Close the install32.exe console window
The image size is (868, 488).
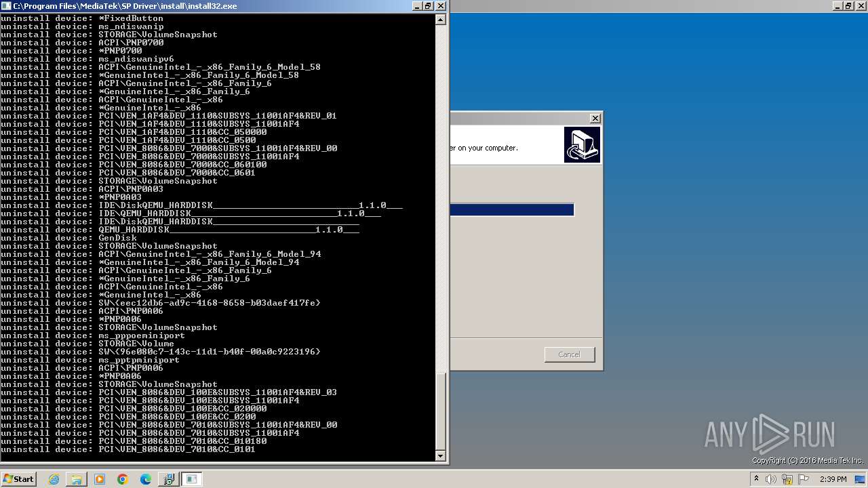point(441,5)
